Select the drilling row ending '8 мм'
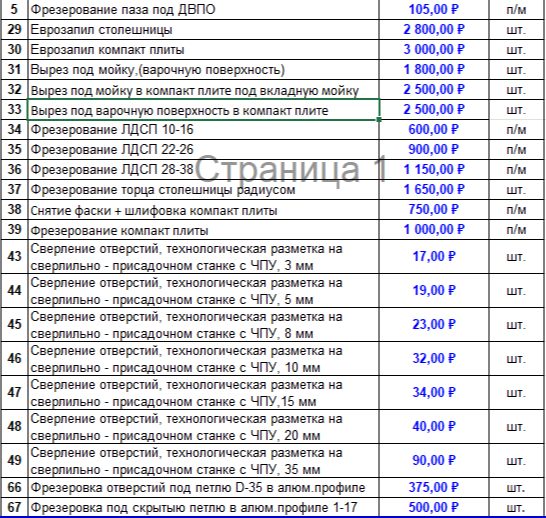546x518 pixels. [203, 324]
